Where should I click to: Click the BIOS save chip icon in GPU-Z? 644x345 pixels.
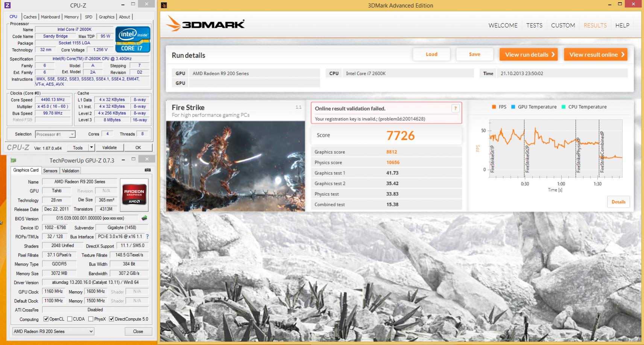[x=144, y=218]
